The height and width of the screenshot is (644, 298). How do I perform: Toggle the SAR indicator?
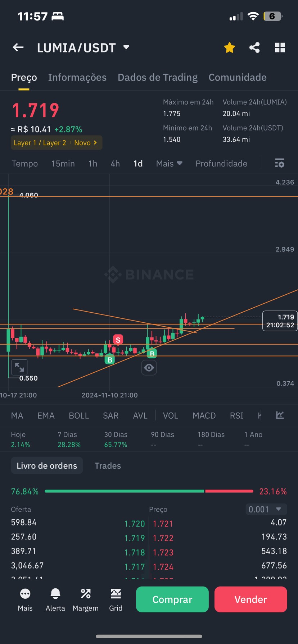click(x=111, y=415)
